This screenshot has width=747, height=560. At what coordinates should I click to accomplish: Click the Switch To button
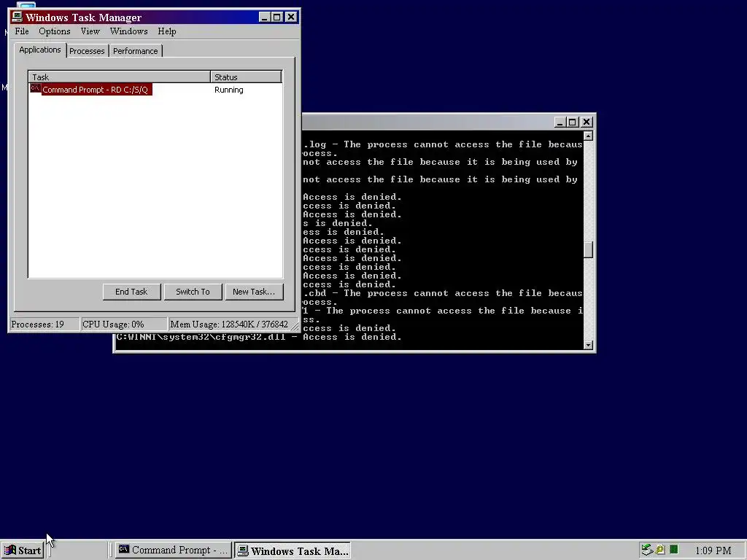[x=193, y=292]
